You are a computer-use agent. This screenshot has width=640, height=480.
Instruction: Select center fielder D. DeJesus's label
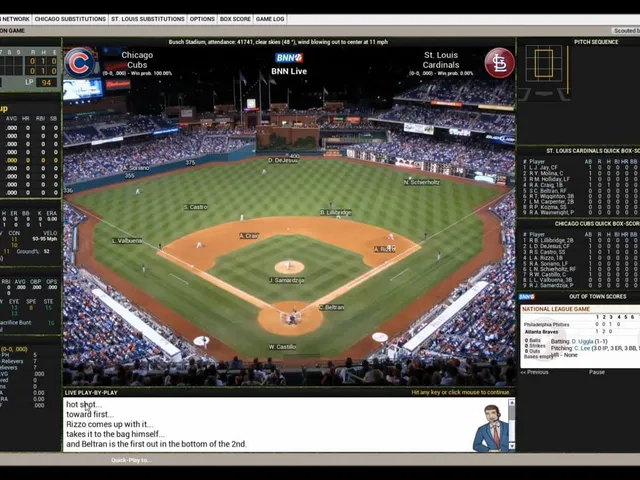click(x=283, y=160)
